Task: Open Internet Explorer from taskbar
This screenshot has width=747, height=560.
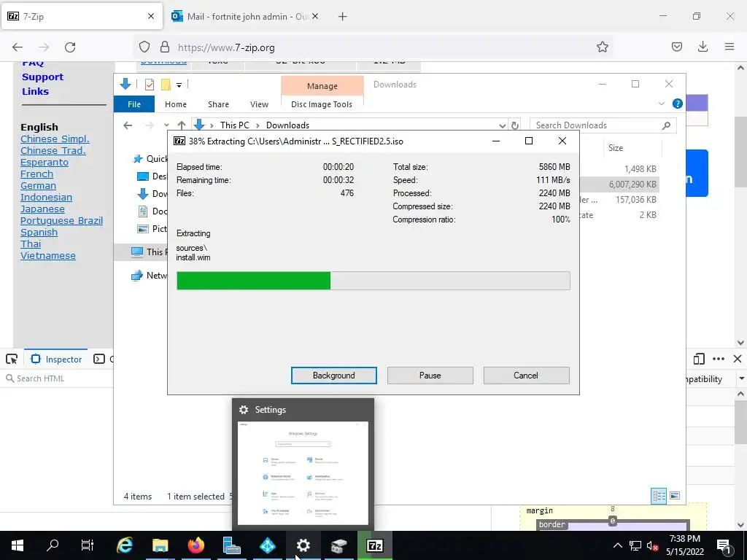Action: pos(125,545)
